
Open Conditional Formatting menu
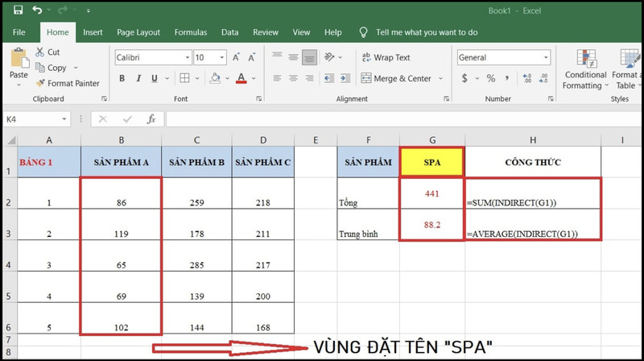click(585, 69)
